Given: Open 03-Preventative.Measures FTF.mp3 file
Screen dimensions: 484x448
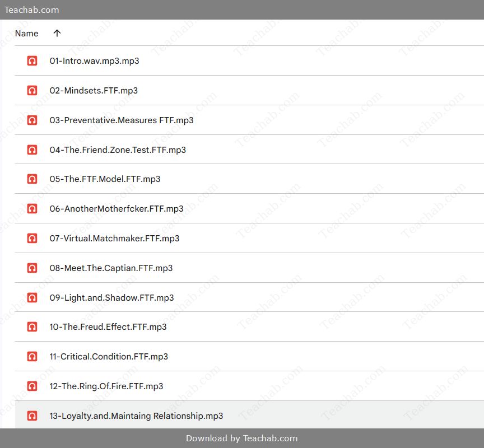Looking at the screenshot, I should 122,120.
